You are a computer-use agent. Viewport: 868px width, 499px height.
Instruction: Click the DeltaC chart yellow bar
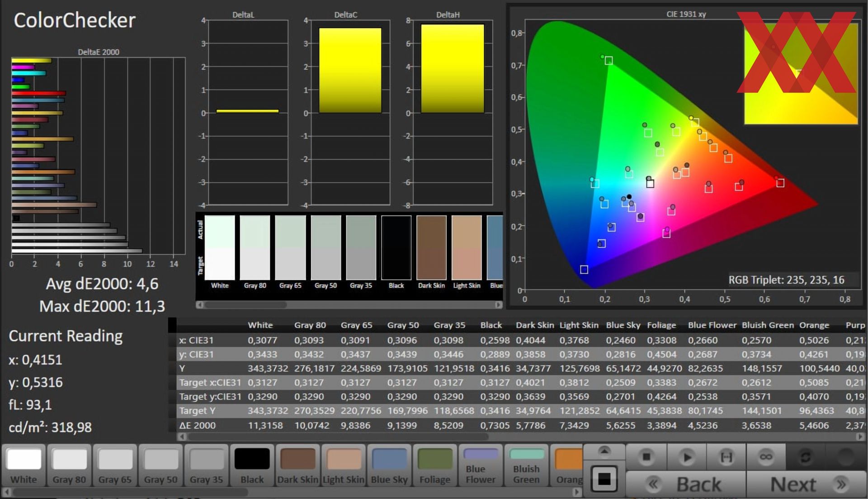pyautogui.click(x=350, y=70)
